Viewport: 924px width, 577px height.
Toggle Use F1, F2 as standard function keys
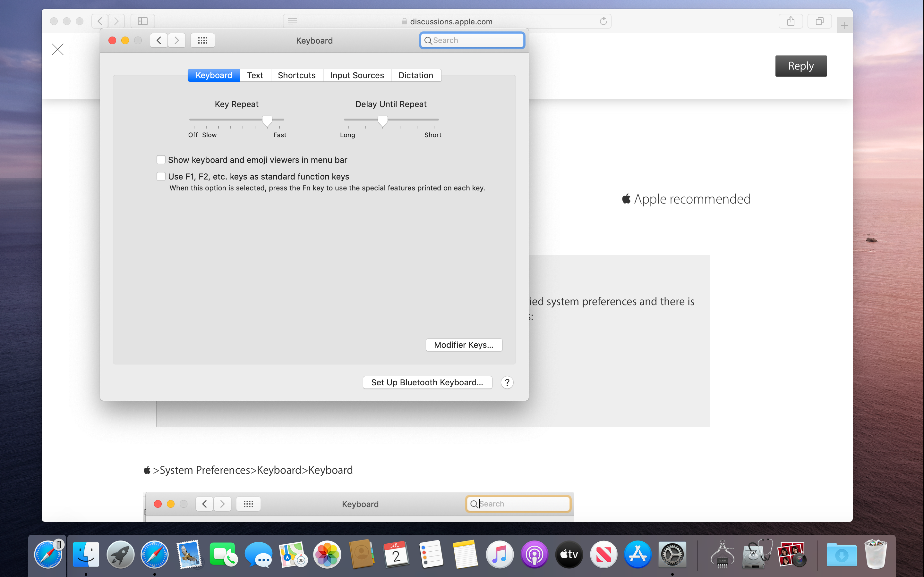click(161, 176)
